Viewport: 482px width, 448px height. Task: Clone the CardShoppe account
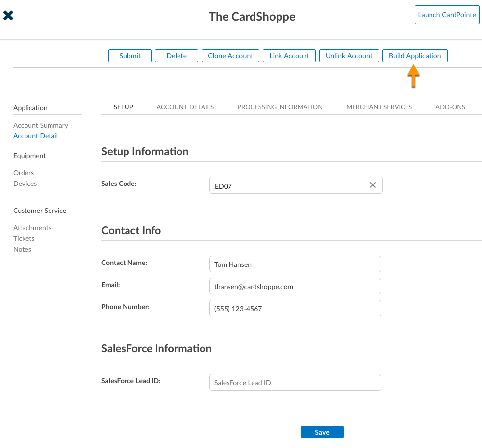[230, 55]
